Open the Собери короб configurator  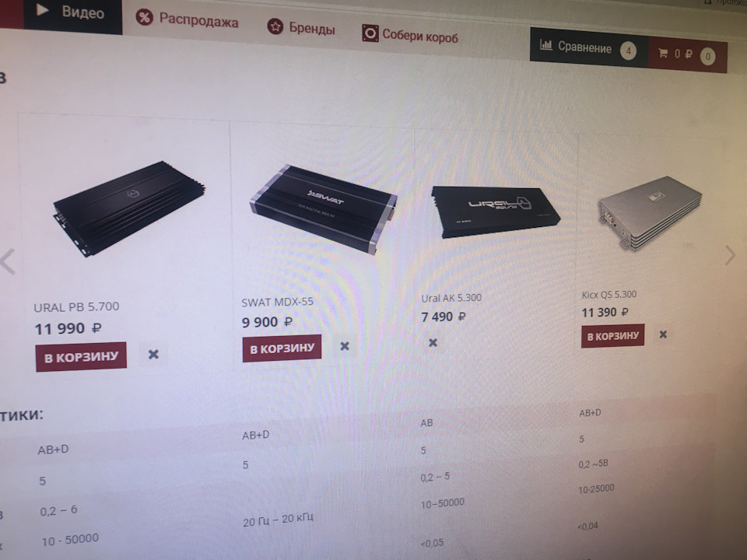[x=419, y=36]
